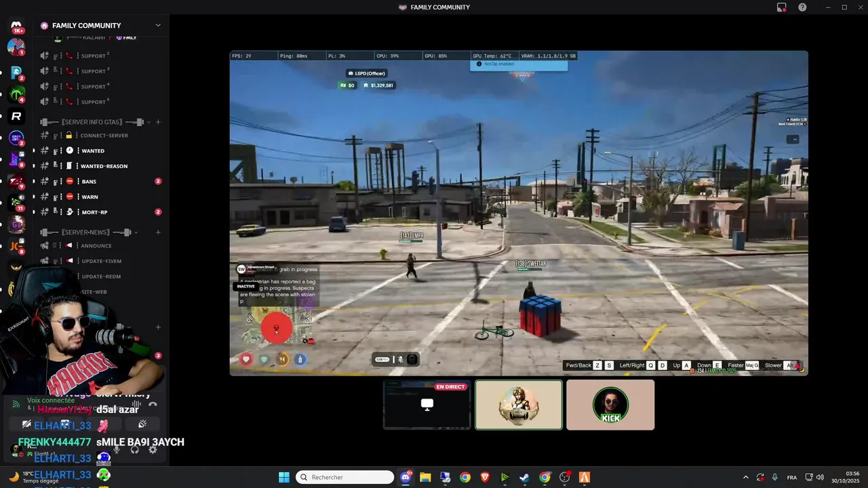Viewport: 868px width, 488px height.
Task: Open the WANTED channel
Action: [100, 150]
